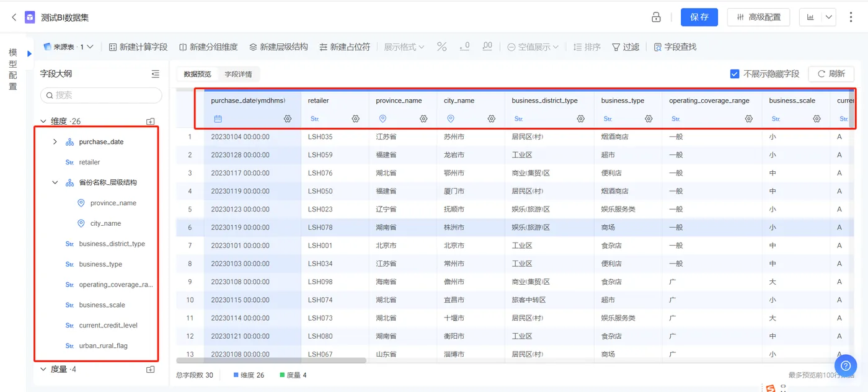
Task: Open settings gear for business_district_type column
Action: pos(580,118)
